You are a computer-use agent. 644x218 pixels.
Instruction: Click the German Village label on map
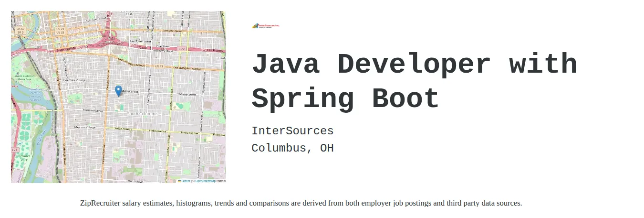click(74, 80)
